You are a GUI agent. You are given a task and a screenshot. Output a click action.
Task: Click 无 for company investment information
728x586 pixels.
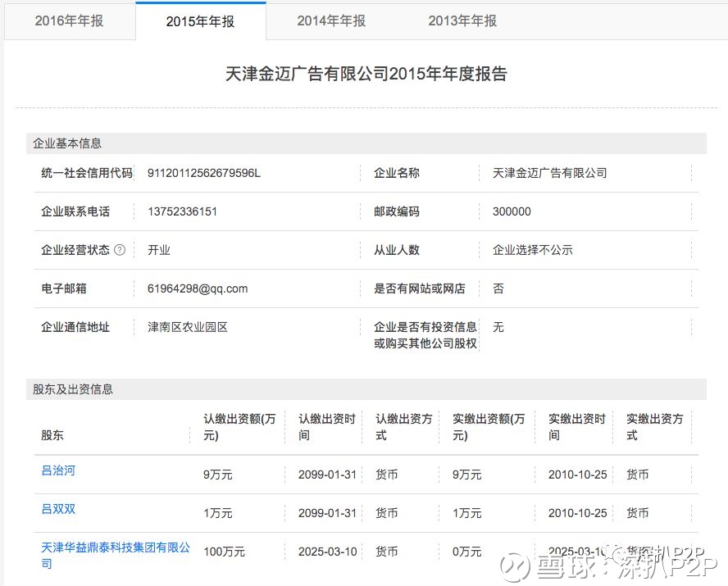tap(498, 326)
